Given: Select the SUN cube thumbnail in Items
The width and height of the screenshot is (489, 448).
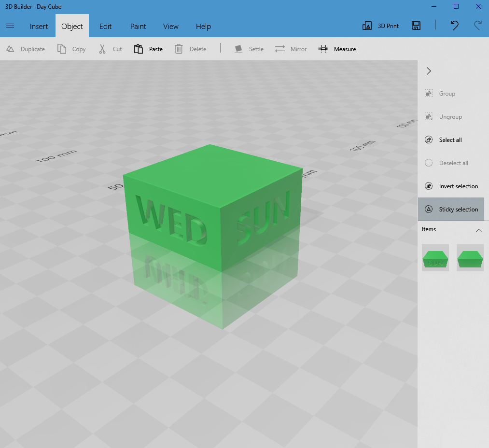Looking at the screenshot, I should tap(435, 258).
